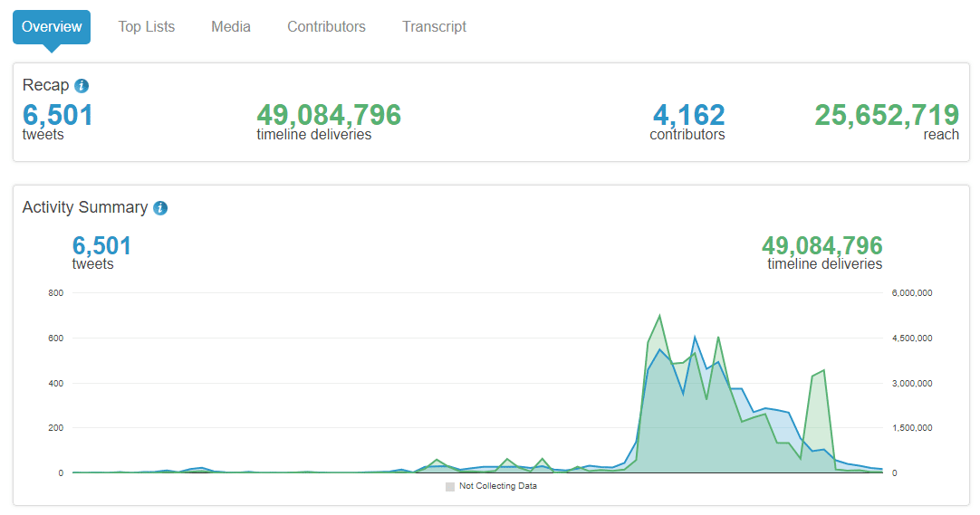The height and width of the screenshot is (515, 980).
Task: Select the 4,162 contributors stat
Action: coord(688,116)
